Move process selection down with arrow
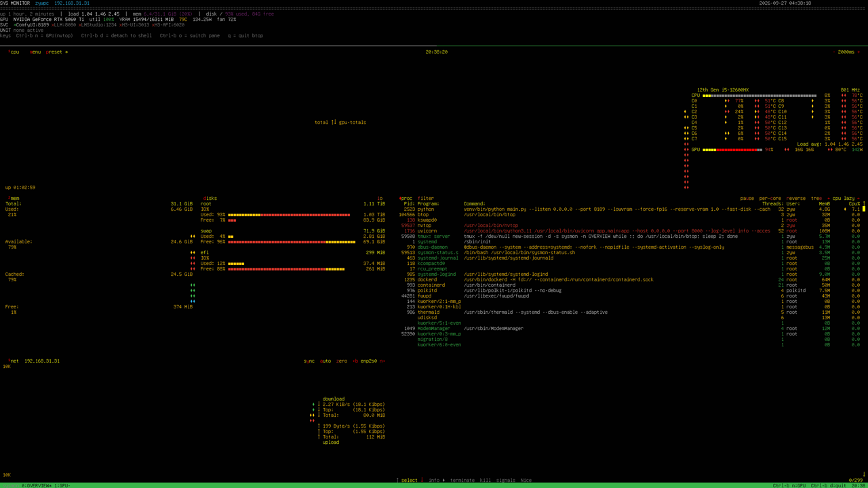 click(420, 481)
